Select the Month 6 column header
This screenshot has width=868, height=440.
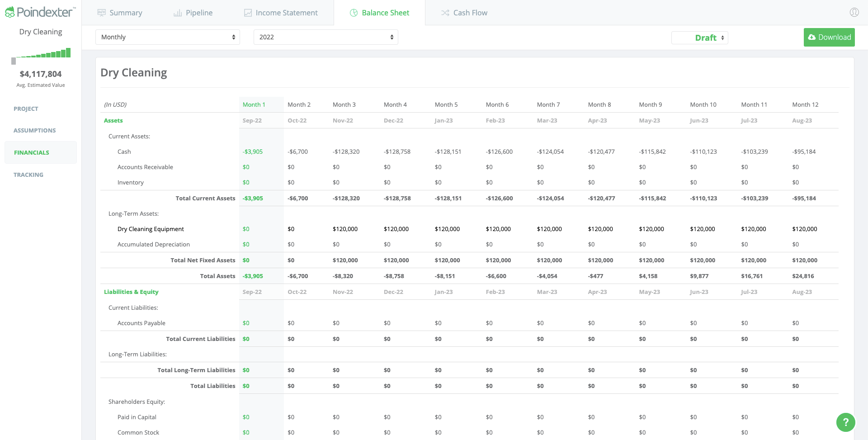click(497, 104)
